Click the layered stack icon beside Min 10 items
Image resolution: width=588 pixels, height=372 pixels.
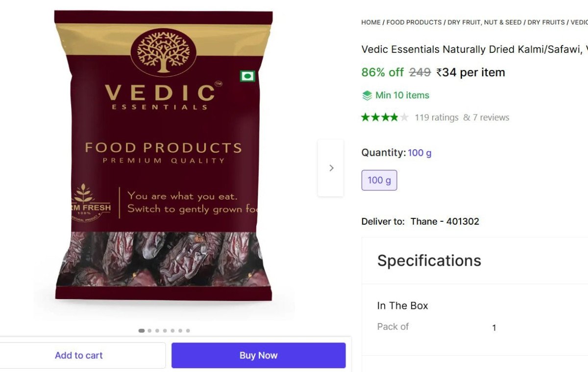point(366,95)
